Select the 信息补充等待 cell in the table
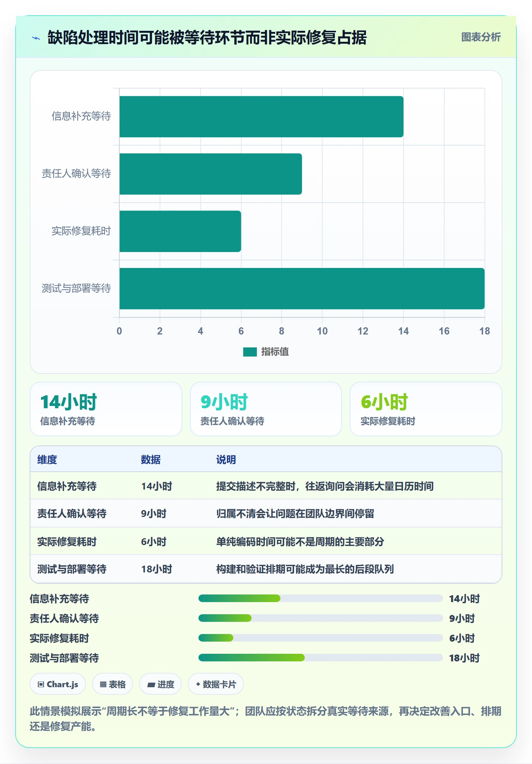This screenshot has width=532, height=764. coord(67,486)
